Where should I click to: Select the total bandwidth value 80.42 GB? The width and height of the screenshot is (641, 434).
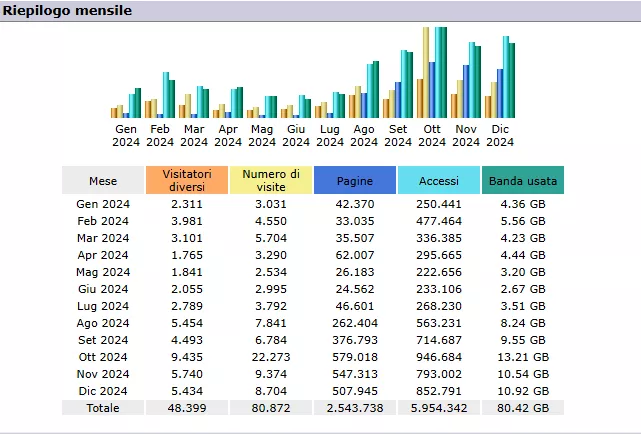(x=523, y=408)
